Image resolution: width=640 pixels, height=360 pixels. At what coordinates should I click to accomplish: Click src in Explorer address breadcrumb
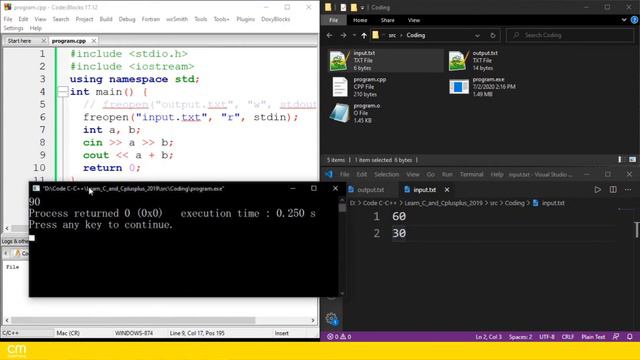pyautogui.click(x=392, y=36)
